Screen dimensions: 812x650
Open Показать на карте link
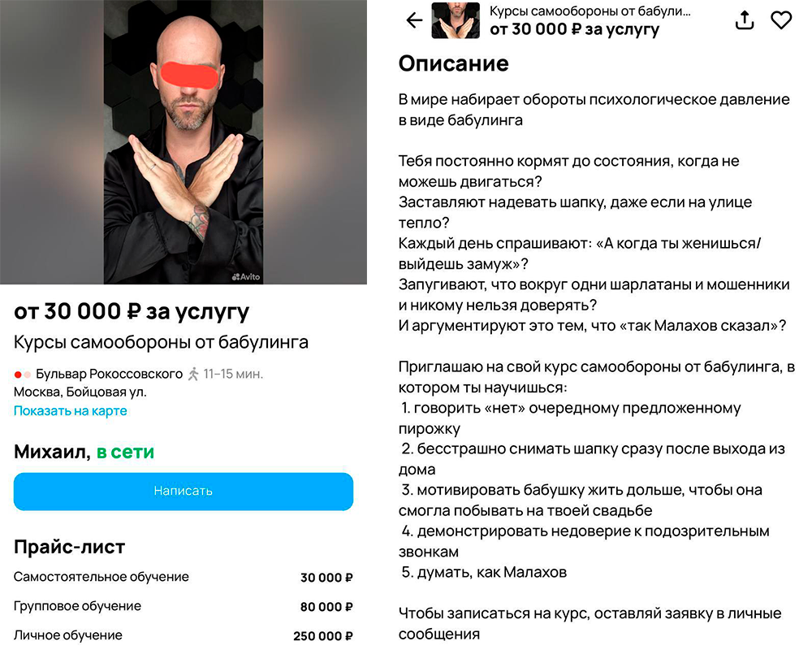70,410
